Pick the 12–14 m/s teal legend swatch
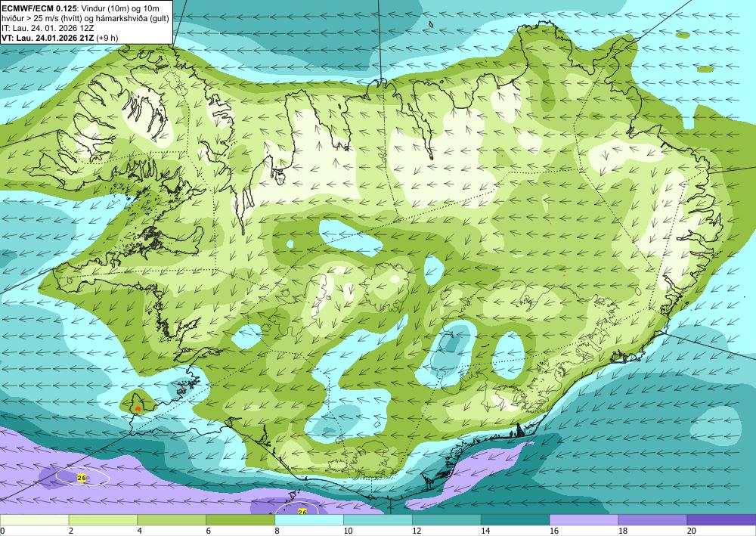Viewport: 756px width, 536px height. pyautogui.click(x=447, y=520)
